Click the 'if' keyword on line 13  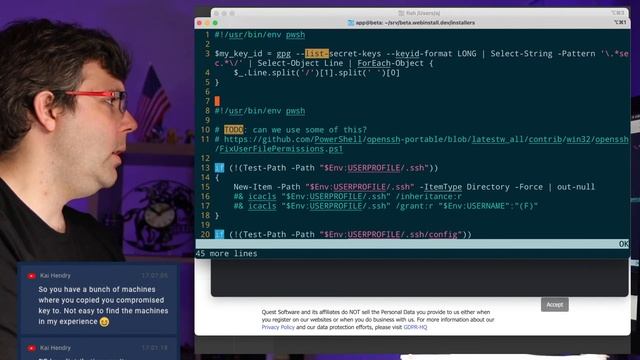click(x=219, y=168)
